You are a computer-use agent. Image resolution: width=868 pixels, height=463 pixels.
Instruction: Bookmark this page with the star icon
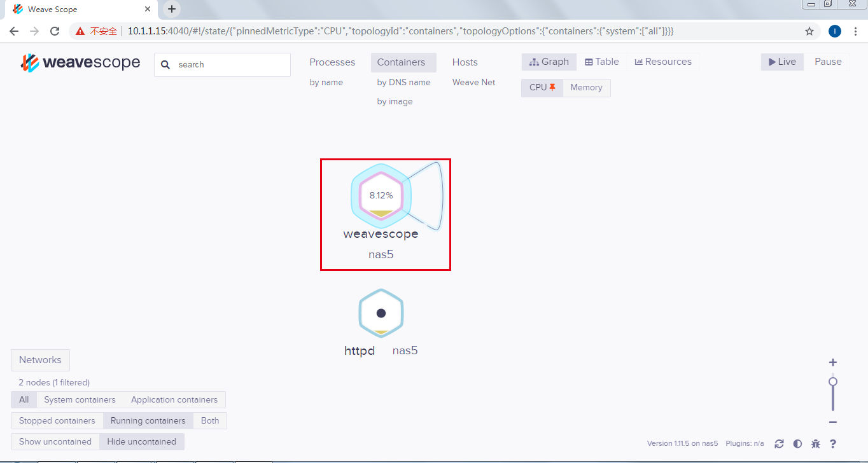coord(809,31)
